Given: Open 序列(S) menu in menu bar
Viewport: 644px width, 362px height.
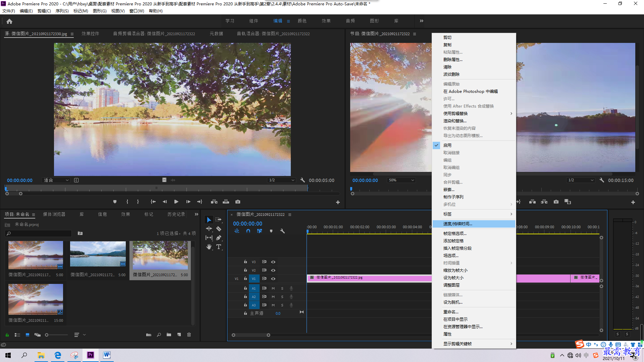Looking at the screenshot, I should point(62,11).
